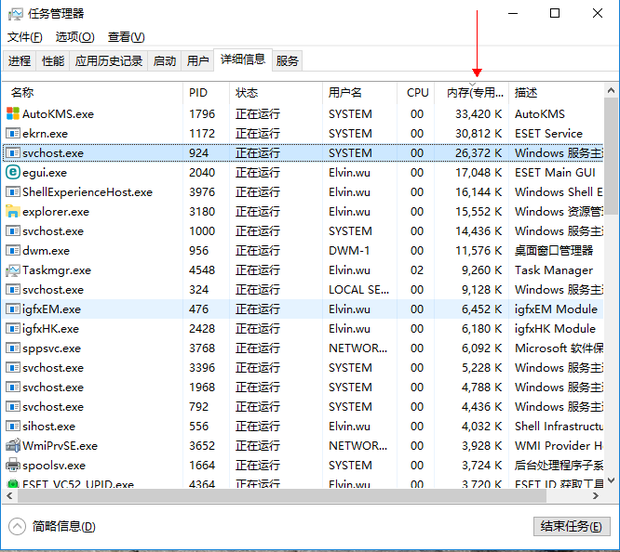Sort by the CPU column header
The height and width of the screenshot is (552, 620).
[416, 93]
